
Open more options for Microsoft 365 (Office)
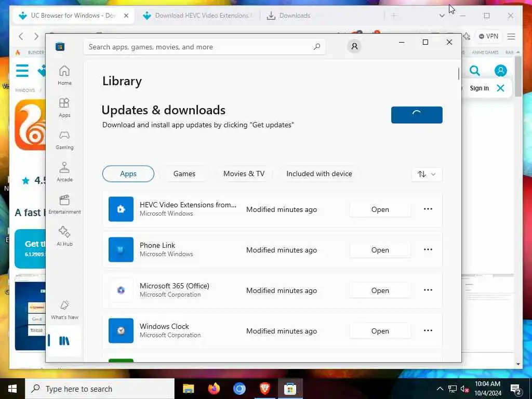tap(428, 290)
